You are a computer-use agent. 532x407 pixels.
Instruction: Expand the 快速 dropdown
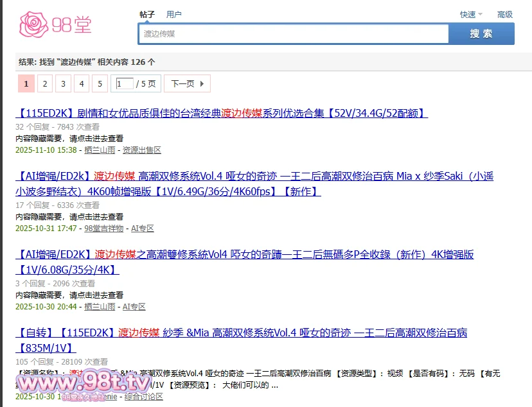point(470,14)
